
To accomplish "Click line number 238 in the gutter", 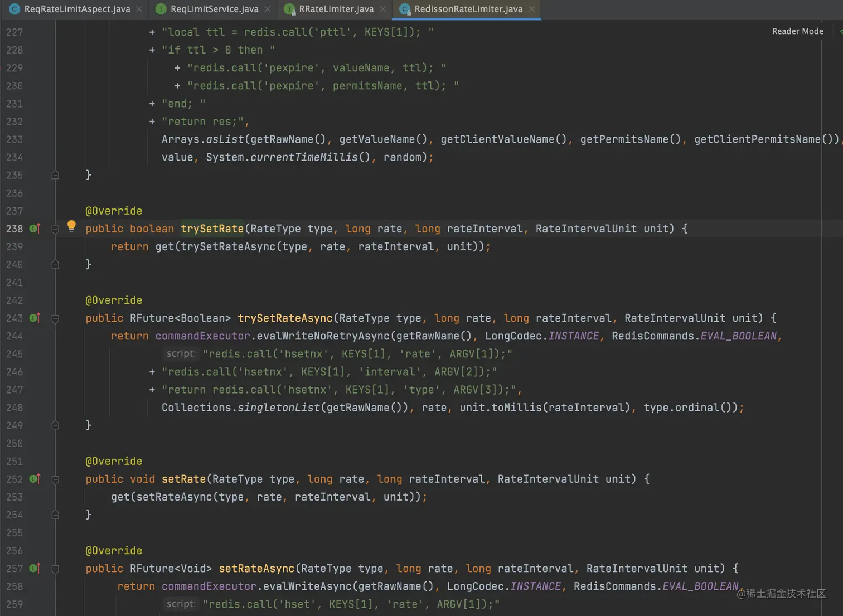I will [14, 229].
